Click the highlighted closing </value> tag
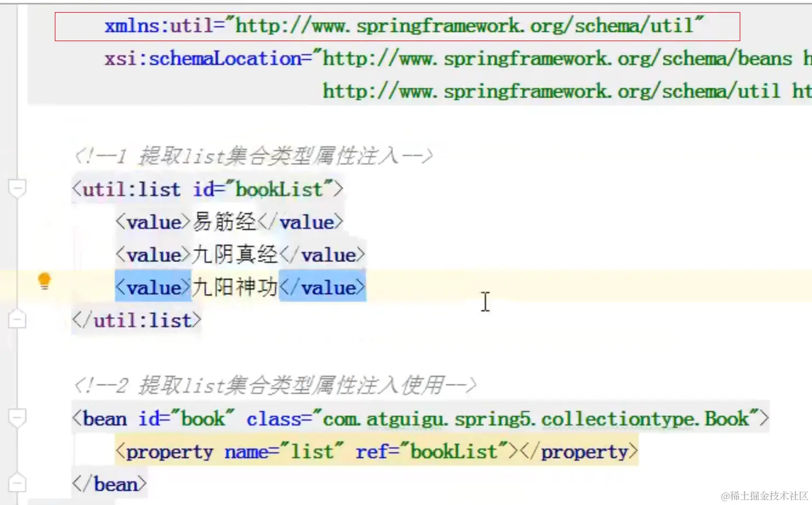812x505 pixels. (322, 287)
